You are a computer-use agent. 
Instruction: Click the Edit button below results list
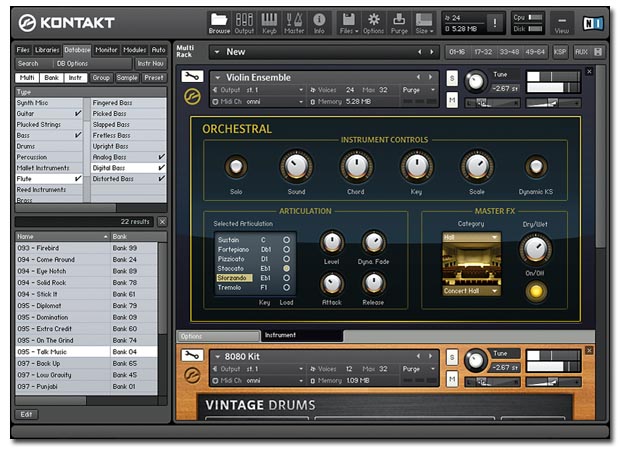(x=27, y=413)
